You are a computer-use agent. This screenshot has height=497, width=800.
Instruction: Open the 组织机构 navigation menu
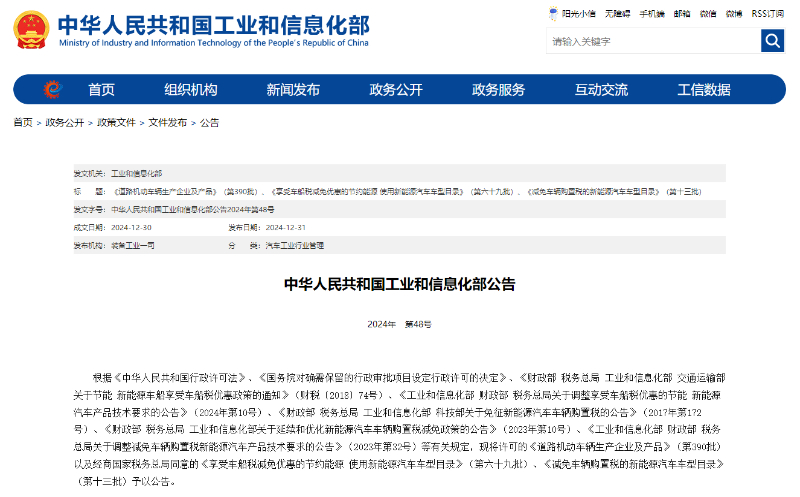click(190, 89)
